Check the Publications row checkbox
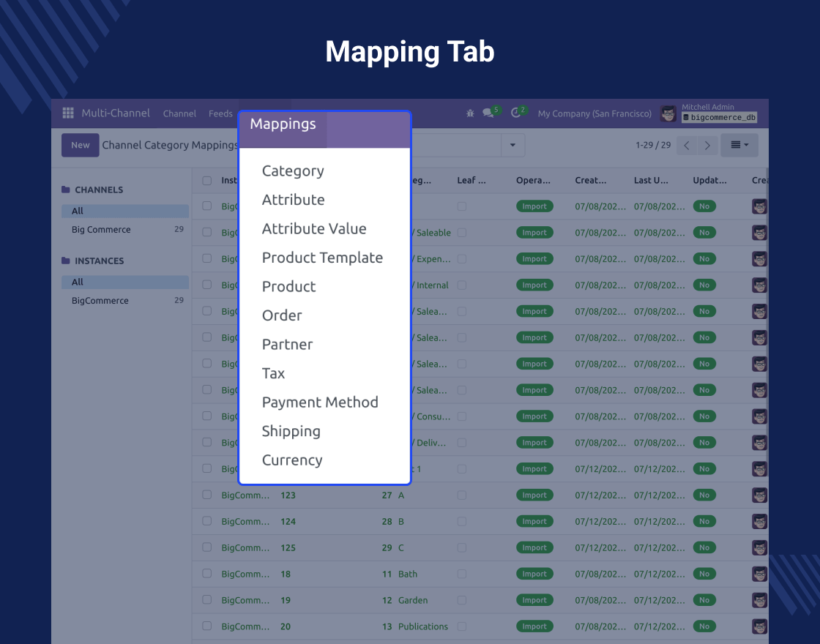 tap(207, 626)
